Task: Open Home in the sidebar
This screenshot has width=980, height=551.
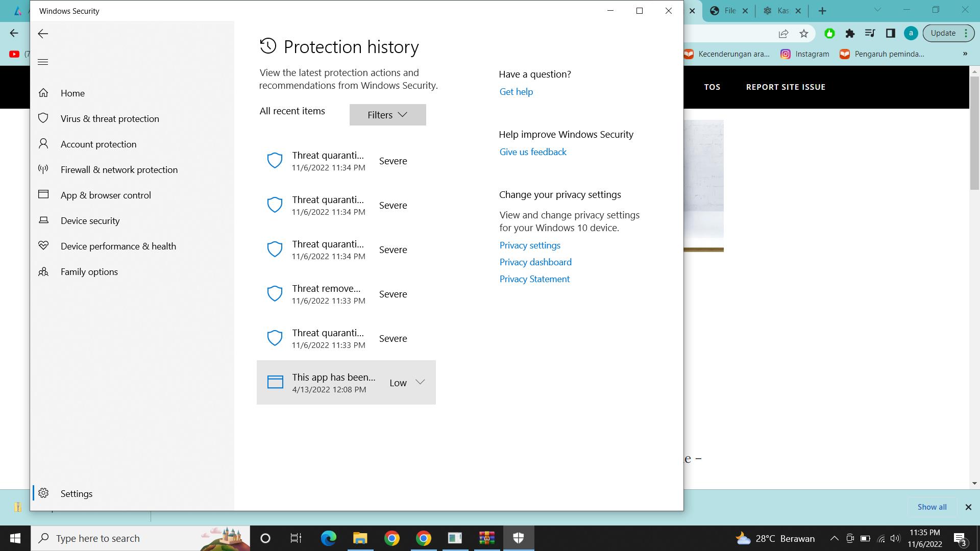Action: tap(72, 93)
